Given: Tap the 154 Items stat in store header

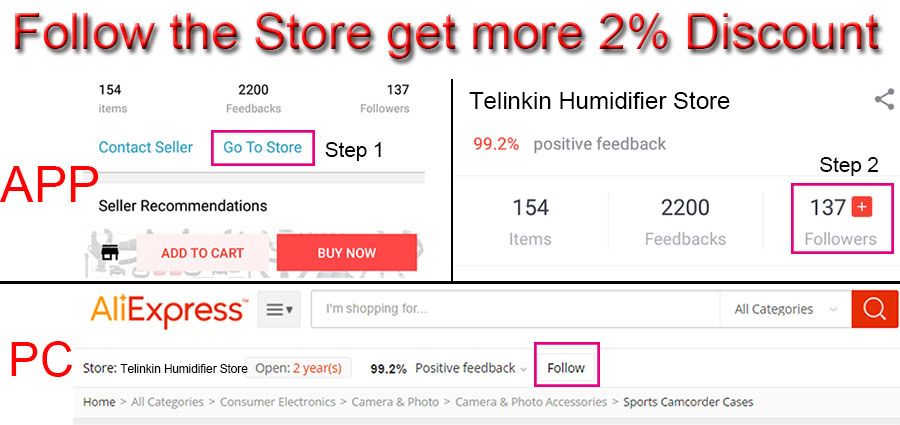Looking at the screenshot, I should pyautogui.click(x=530, y=222).
